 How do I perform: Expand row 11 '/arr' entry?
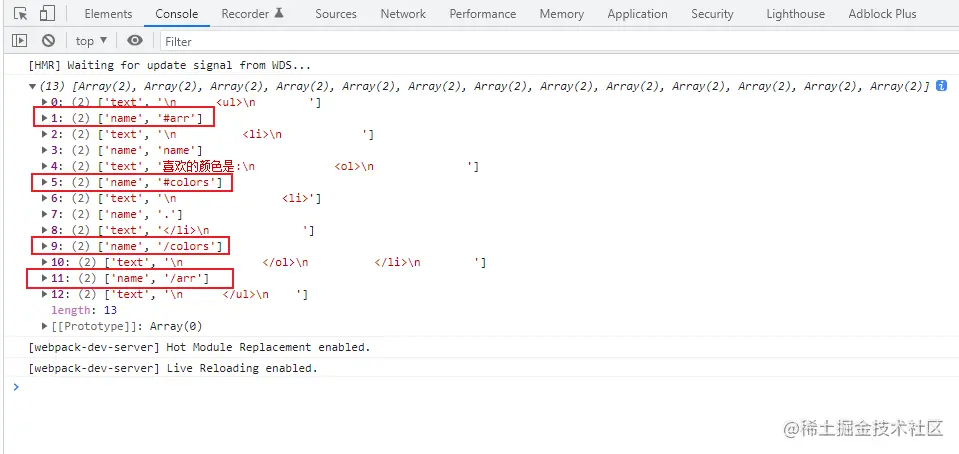click(x=45, y=278)
